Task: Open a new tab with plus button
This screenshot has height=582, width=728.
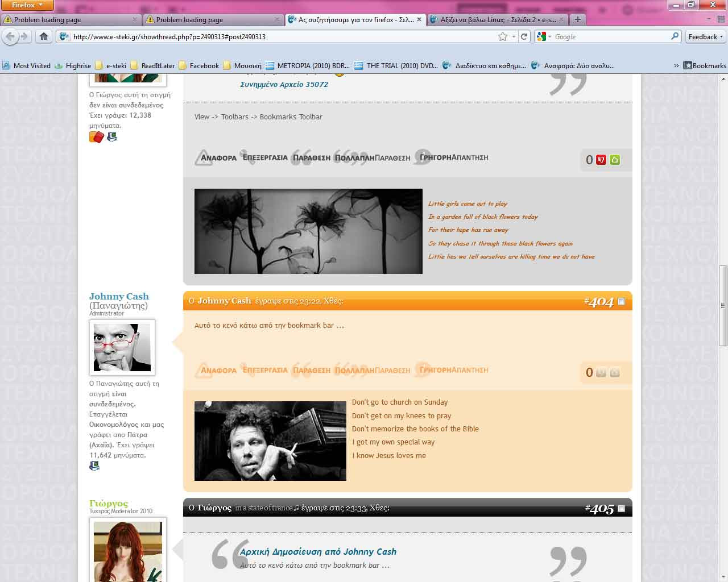Action: coord(578,19)
